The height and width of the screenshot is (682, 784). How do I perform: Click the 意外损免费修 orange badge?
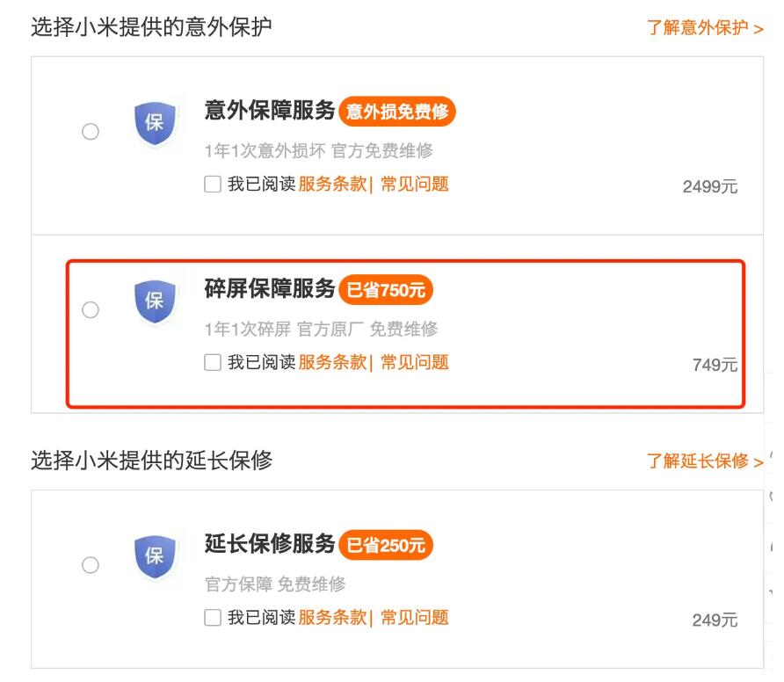[x=397, y=112]
